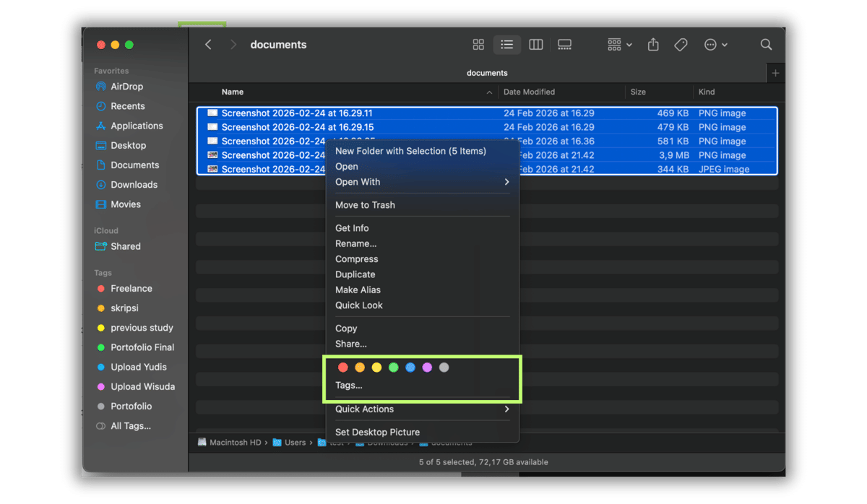
Task: Open the Share menu from toolbar
Action: (652, 44)
